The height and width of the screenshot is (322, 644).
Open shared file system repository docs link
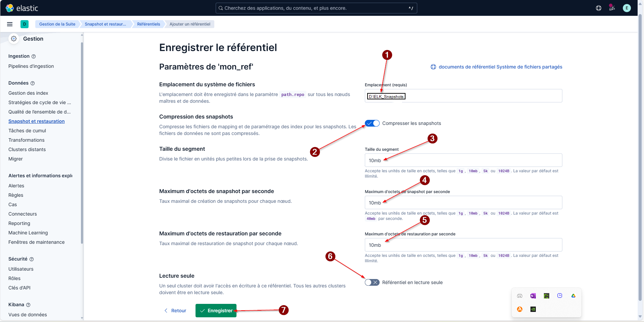tap(500, 67)
